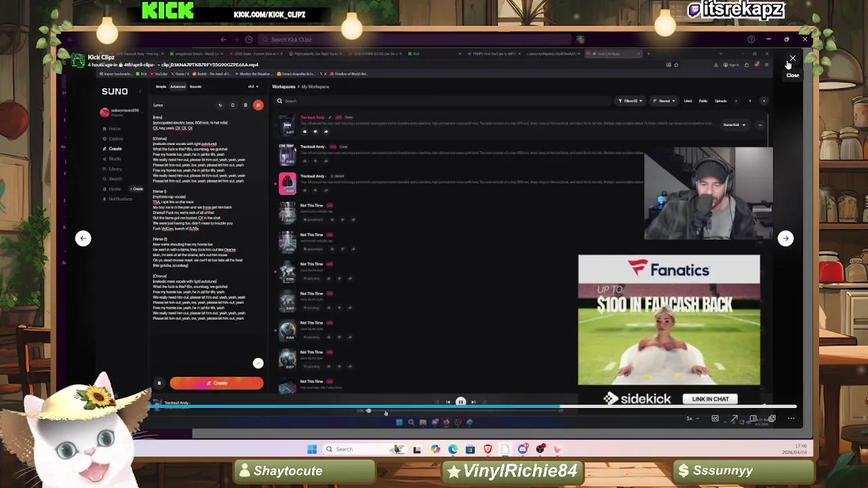The image size is (868, 488).
Task: Open the v5.5 model version dropdown
Action: click(253, 87)
